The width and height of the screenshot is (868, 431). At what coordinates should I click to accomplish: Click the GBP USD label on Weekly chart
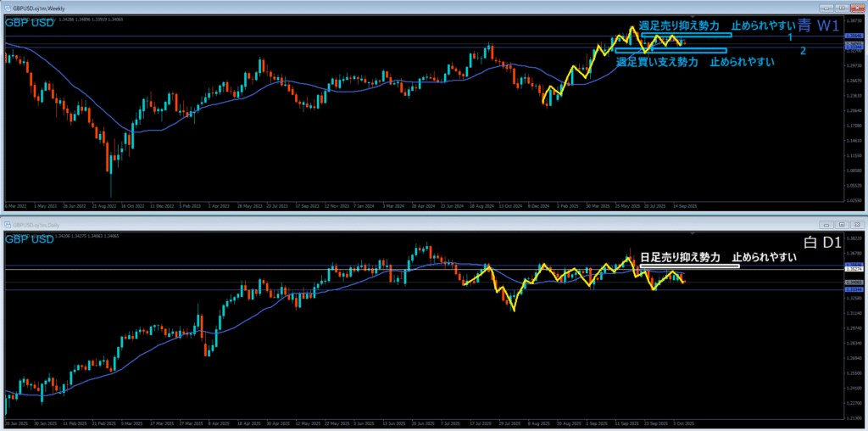click(x=30, y=22)
